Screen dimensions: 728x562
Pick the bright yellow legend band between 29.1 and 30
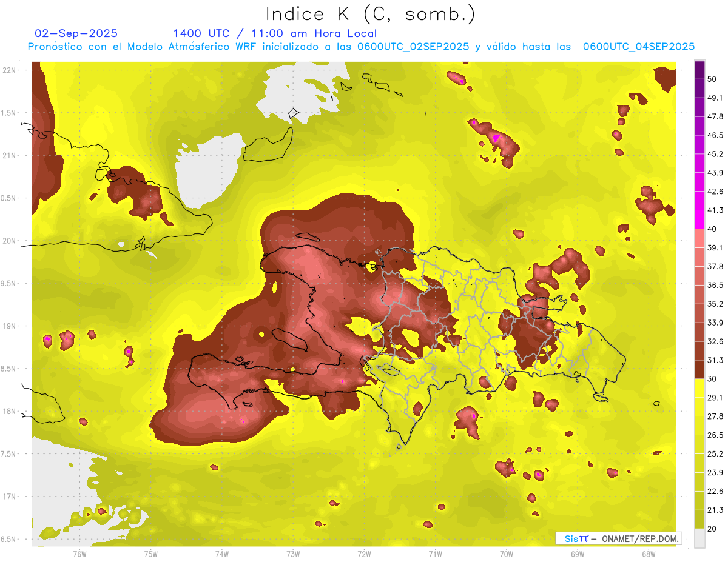(x=699, y=389)
